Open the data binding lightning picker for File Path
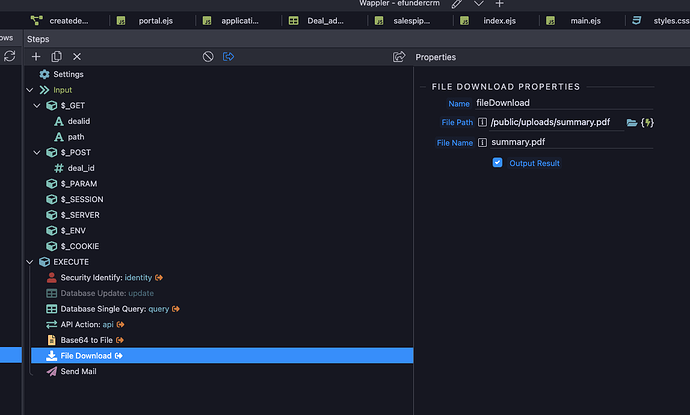The height and width of the screenshot is (415, 690). coord(647,123)
